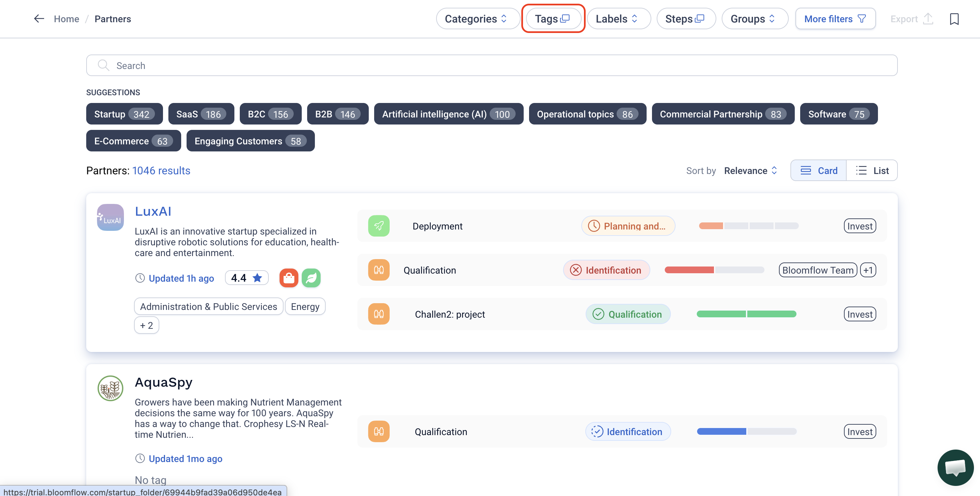Click the red shopping bag icon
Screen dimensions: 980x496
tap(289, 278)
